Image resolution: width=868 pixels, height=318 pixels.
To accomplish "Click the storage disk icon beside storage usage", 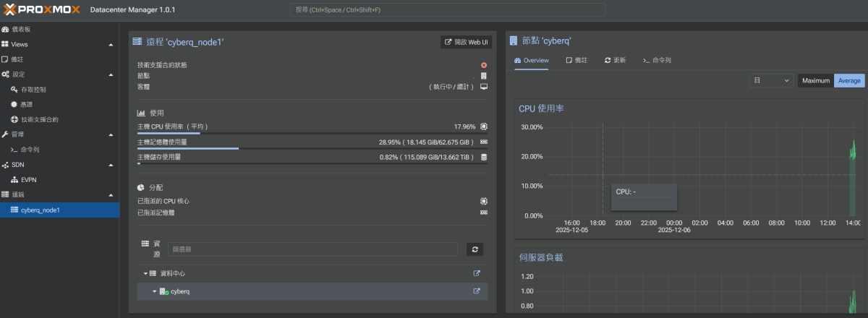I will (484, 157).
